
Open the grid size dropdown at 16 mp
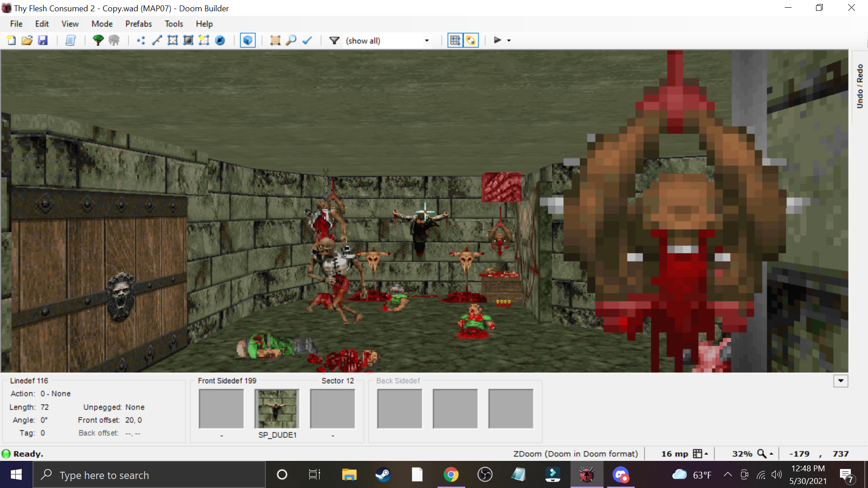[706, 454]
